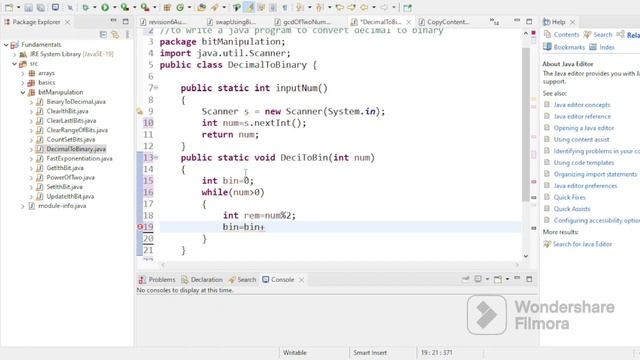
Task: Collapse the Fundamentals project node
Action: click(x=6, y=44)
